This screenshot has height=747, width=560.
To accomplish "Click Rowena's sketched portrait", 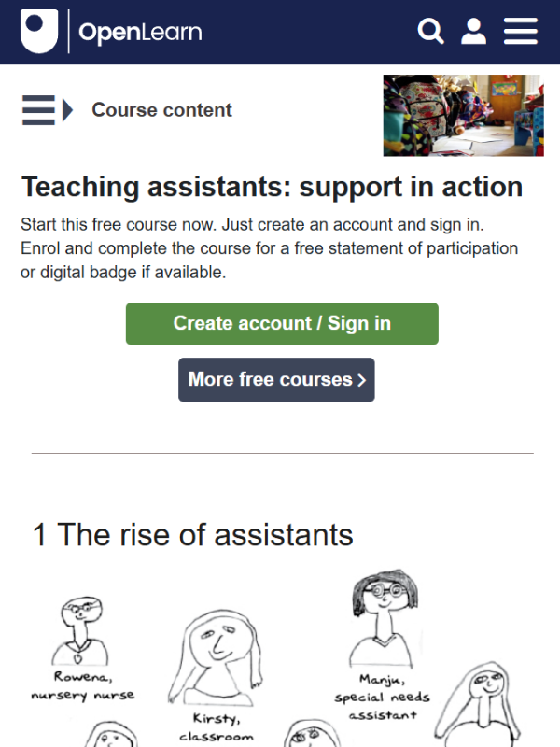I will tap(80, 630).
